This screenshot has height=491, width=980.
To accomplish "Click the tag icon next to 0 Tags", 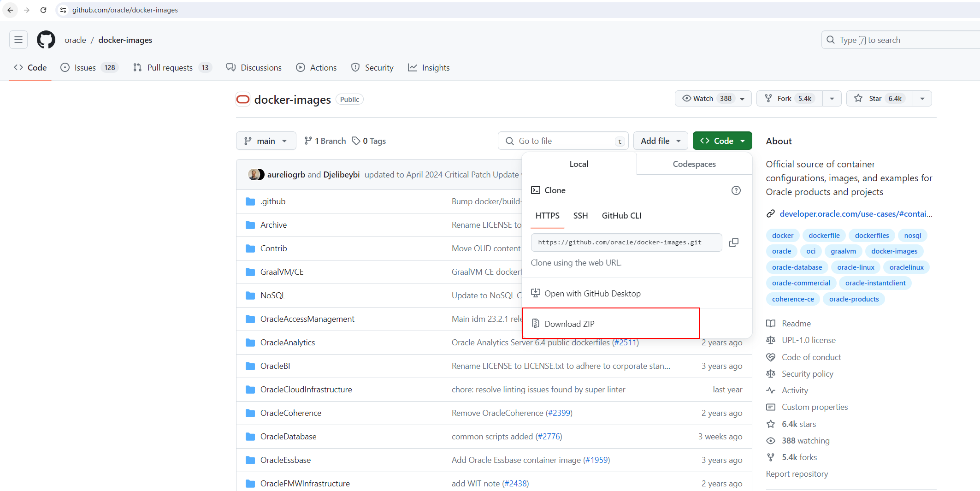I will [356, 141].
